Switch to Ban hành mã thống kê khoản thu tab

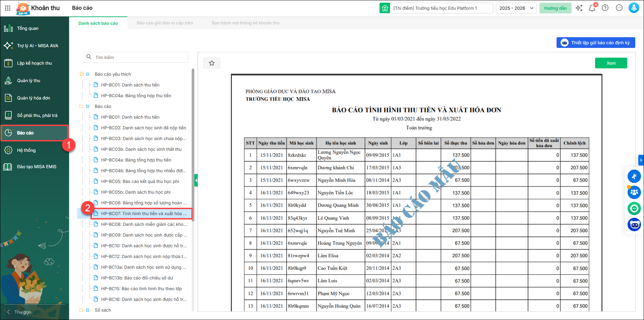(x=245, y=23)
